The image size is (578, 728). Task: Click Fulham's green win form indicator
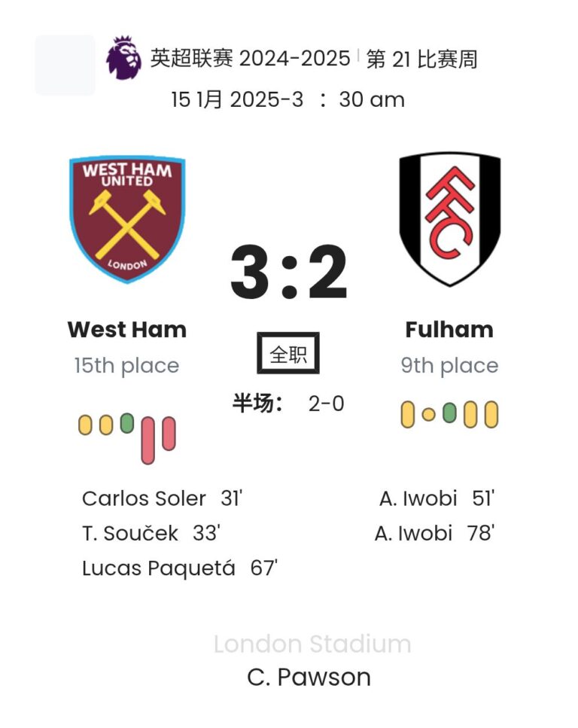[449, 413]
